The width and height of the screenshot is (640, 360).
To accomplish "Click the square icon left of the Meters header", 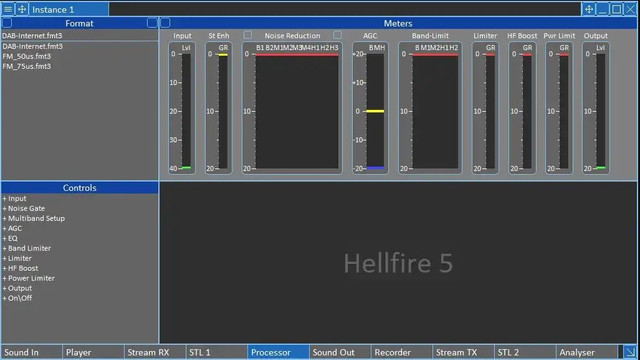I will click(165, 23).
